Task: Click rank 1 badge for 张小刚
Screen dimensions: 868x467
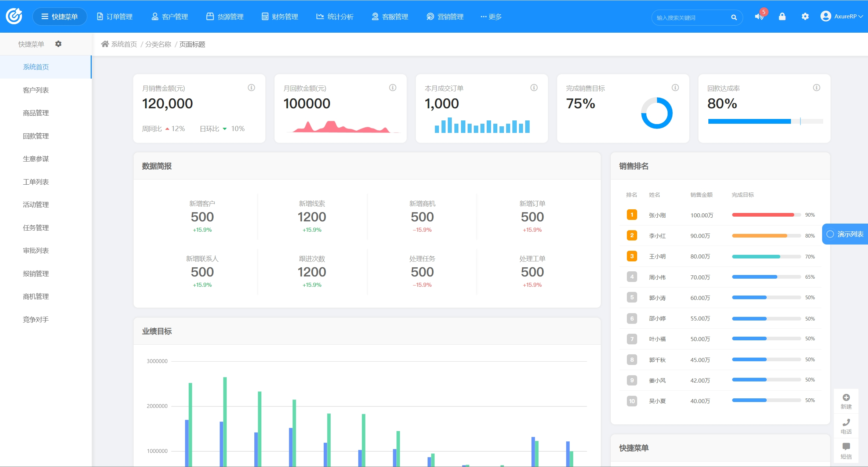Action: [x=632, y=215]
